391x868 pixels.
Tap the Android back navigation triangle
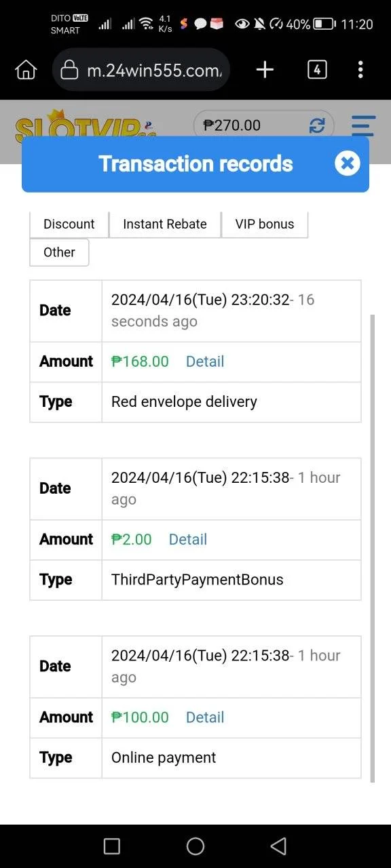[278, 846]
